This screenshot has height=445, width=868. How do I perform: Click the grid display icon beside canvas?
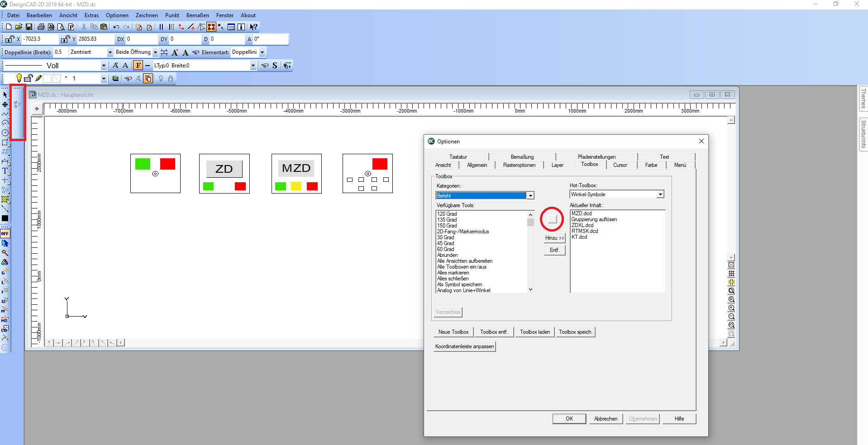click(x=731, y=274)
